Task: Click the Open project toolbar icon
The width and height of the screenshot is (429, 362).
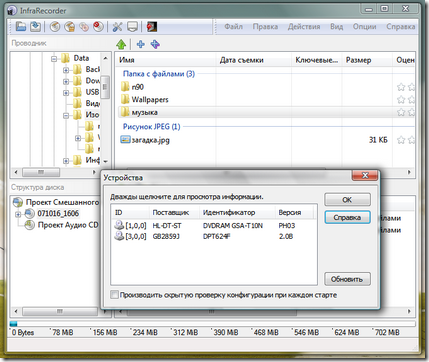Action: click(21, 27)
